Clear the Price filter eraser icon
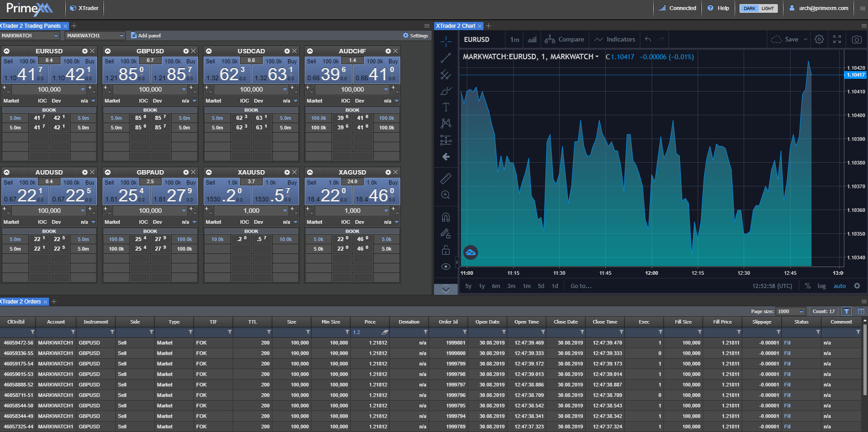Viewport: 868px width, 432px height. coord(385,332)
